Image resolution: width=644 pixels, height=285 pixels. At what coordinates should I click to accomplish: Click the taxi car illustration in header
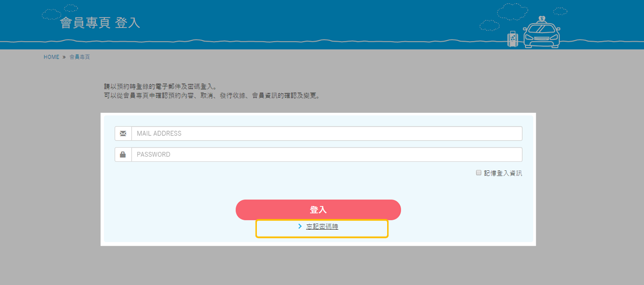tap(542, 32)
